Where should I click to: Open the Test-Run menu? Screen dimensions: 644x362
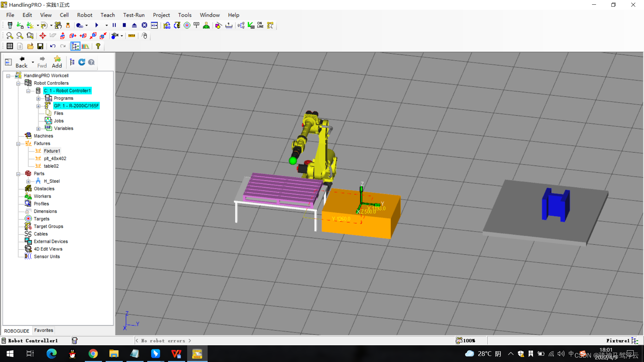coord(134,15)
